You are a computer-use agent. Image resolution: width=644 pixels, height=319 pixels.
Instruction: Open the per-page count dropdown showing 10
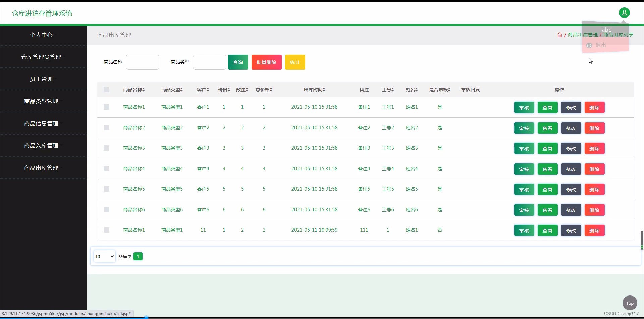coord(104,256)
